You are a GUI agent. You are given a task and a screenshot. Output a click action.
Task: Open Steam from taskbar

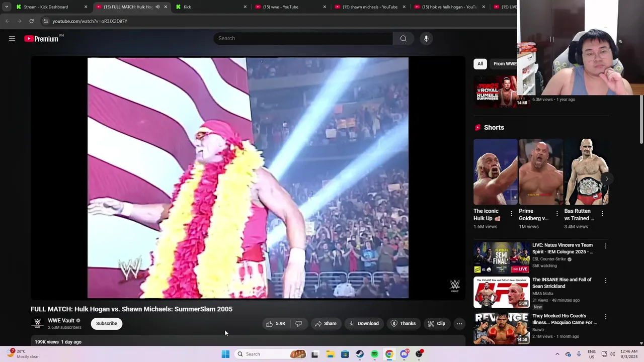360,354
